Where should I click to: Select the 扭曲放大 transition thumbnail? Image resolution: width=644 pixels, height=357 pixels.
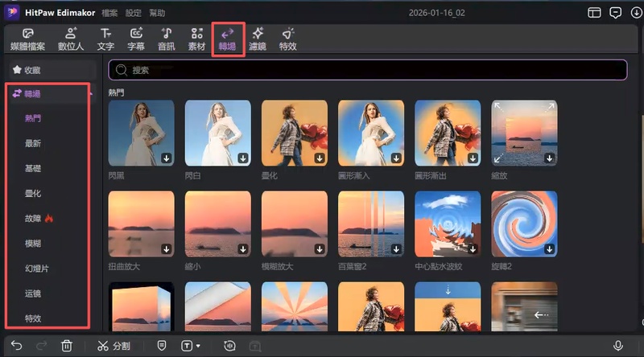(142, 224)
